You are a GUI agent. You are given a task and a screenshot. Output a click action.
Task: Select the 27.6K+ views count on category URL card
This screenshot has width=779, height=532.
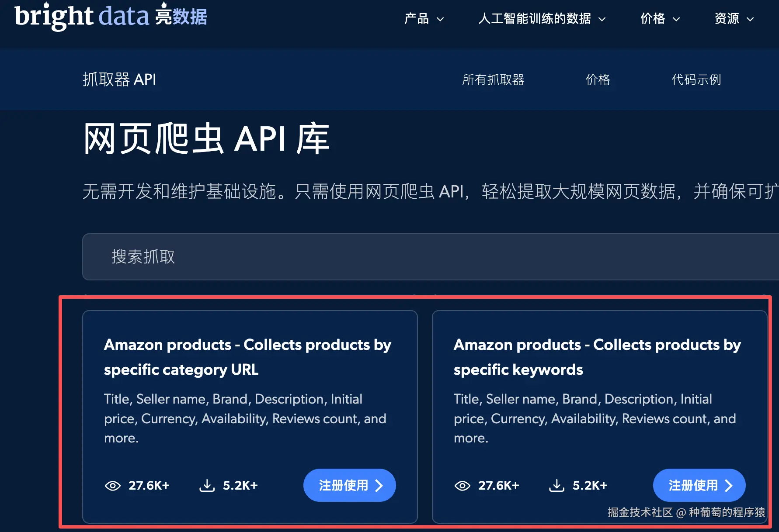point(149,486)
